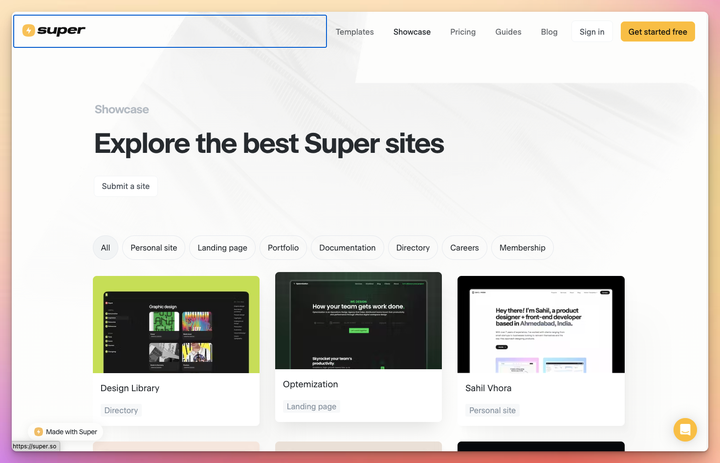Open the Design Library thumbnail

click(176, 325)
